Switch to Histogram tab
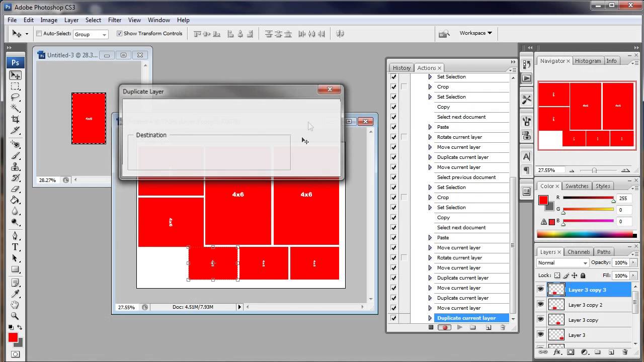The image size is (644, 362). [x=588, y=61]
